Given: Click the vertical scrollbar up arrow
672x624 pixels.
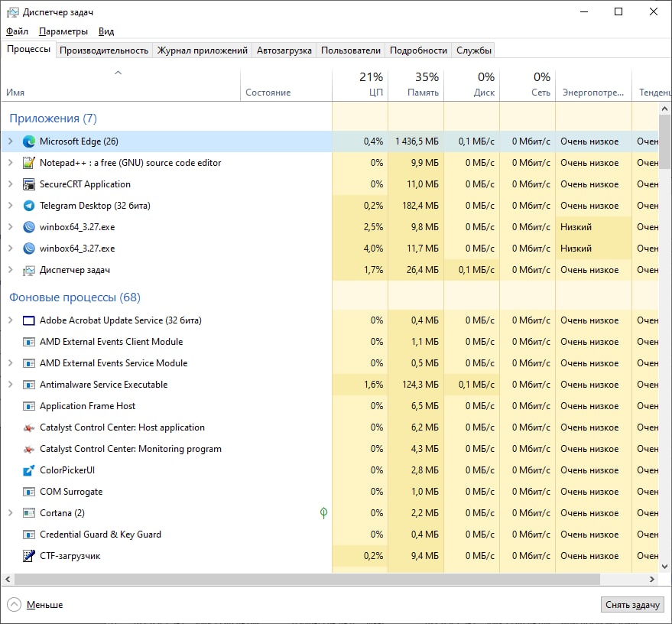Looking at the screenshot, I should point(664,109).
